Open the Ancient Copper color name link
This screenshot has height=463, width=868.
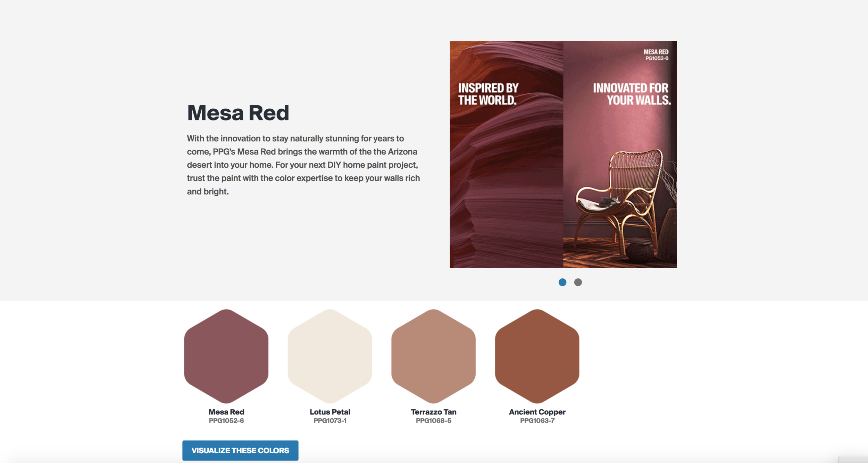(x=537, y=412)
